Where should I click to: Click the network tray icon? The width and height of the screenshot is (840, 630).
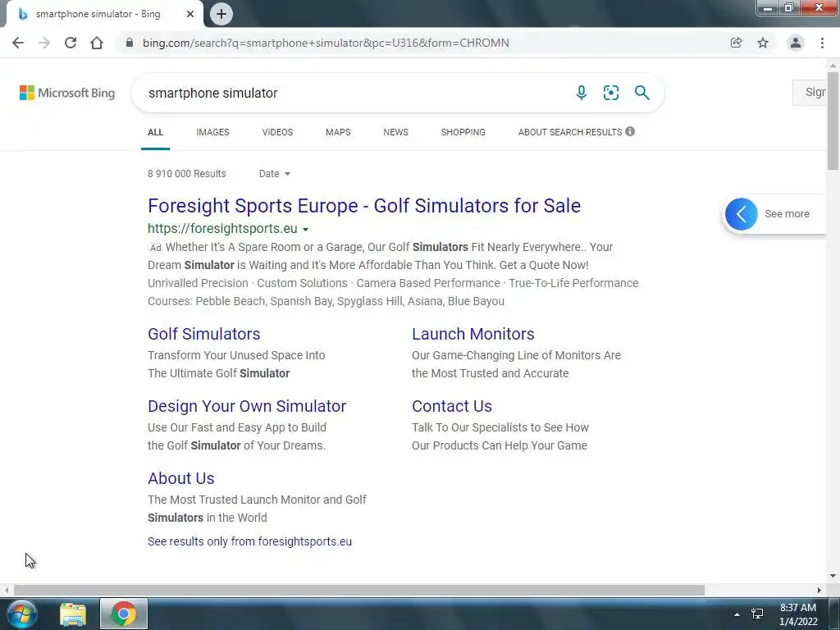pos(757,614)
